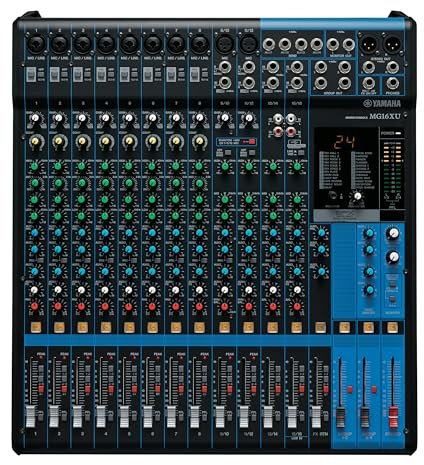Select the channel 1 MIC/LINE combo input jack

(x=36, y=44)
